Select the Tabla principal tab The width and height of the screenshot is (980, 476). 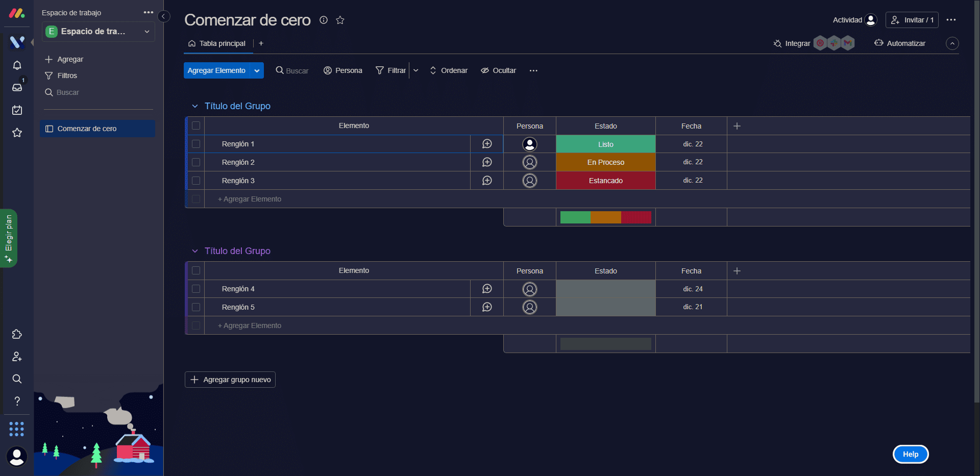217,43
